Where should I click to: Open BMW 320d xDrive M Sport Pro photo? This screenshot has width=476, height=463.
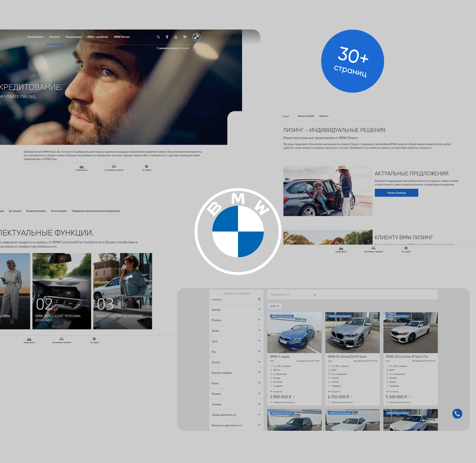coord(411,332)
